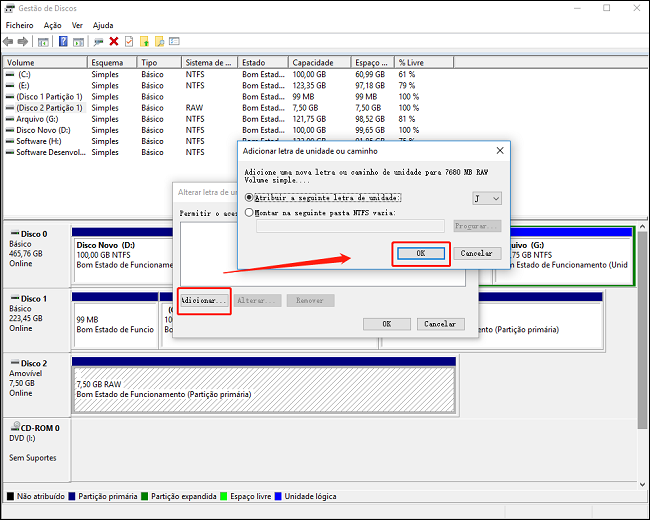650x520 pixels.
Task: Click the list settings toolbar icon
Action: (x=175, y=41)
